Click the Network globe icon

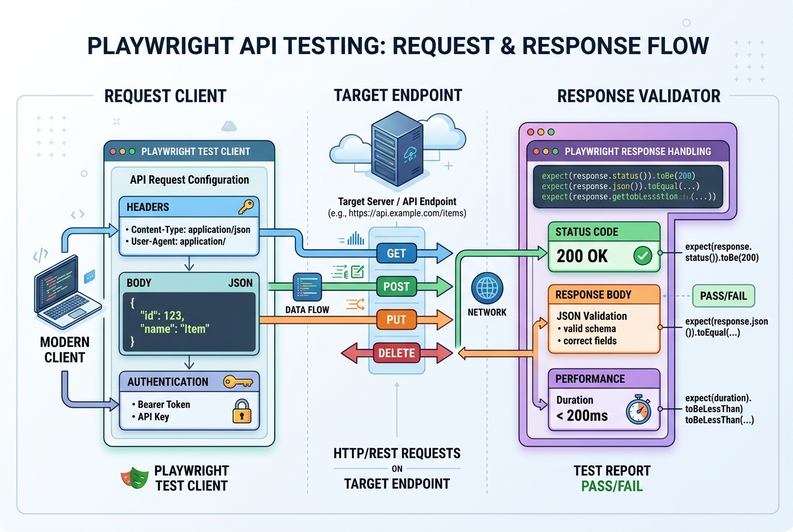tap(487, 289)
